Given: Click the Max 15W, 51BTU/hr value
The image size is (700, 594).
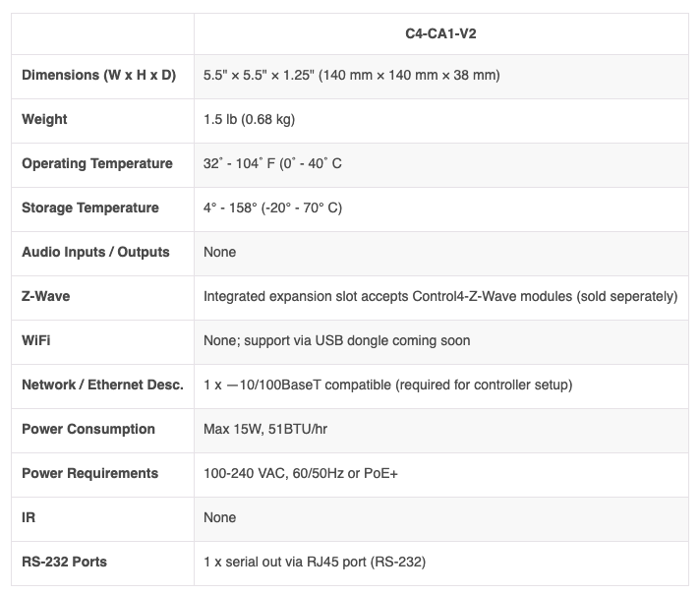Looking at the screenshot, I should 268,430.
